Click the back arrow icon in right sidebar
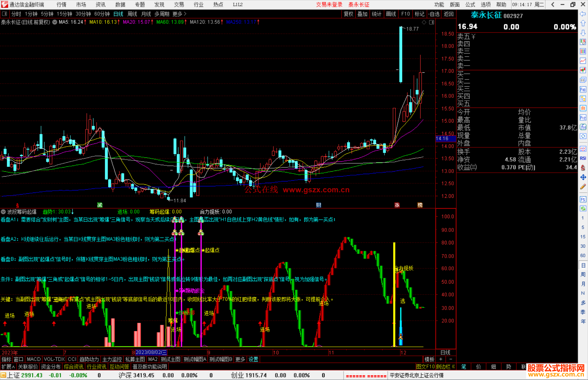 pyautogui.click(x=583, y=14)
